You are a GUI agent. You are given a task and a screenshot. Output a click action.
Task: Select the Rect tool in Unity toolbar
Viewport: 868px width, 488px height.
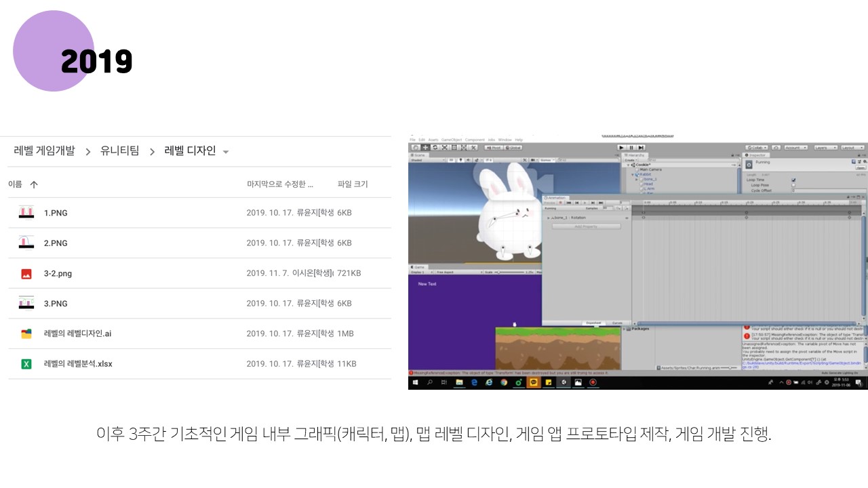[x=454, y=148]
